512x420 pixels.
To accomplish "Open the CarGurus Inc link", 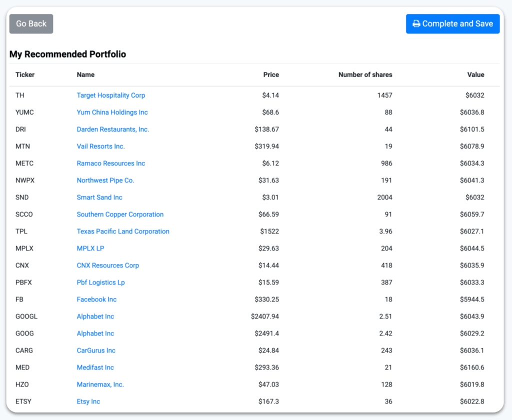I will (x=96, y=350).
